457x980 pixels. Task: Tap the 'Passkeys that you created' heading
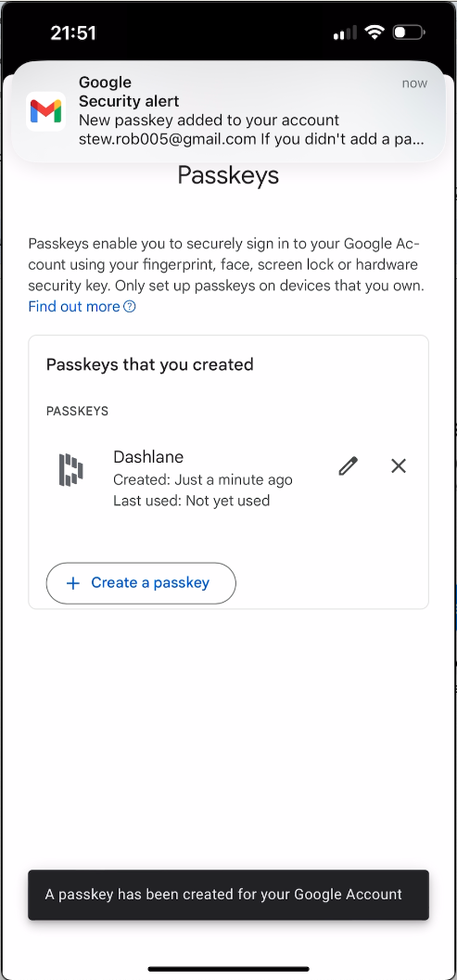150,364
